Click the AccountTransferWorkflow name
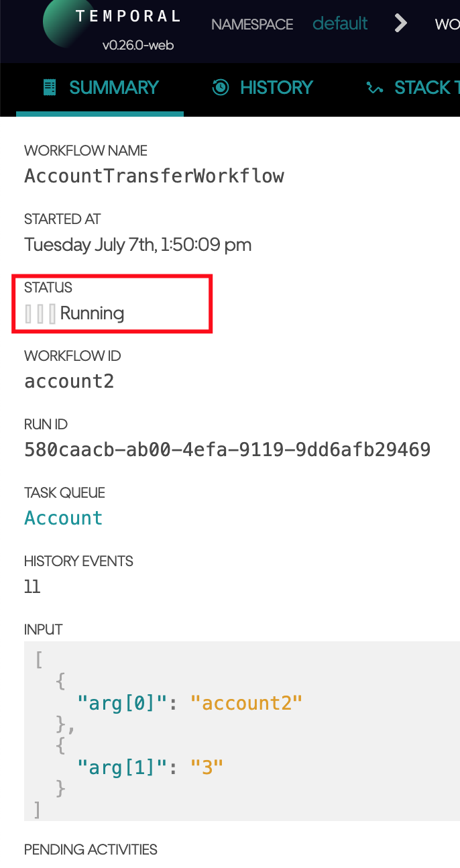The width and height of the screenshot is (460, 868). pyautogui.click(x=154, y=176)
